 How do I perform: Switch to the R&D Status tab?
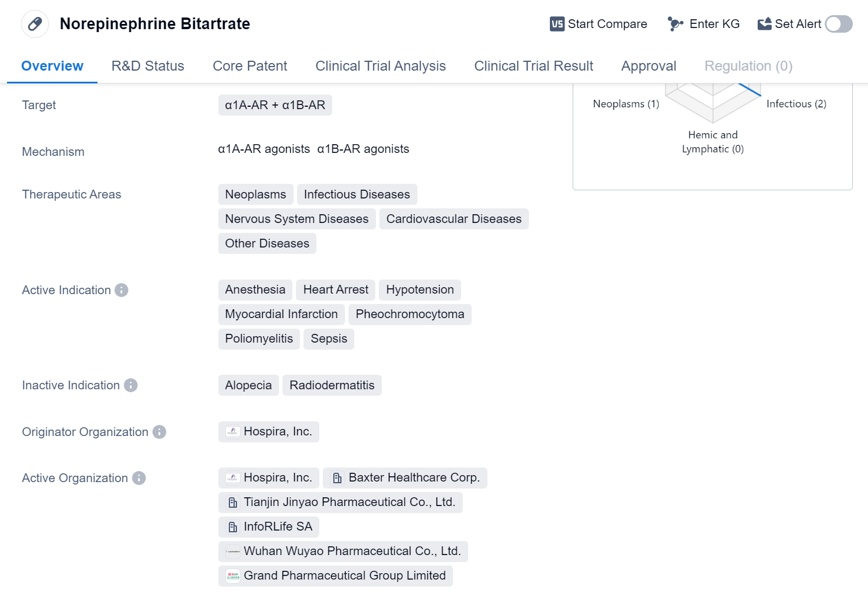[x=148, y=66]
